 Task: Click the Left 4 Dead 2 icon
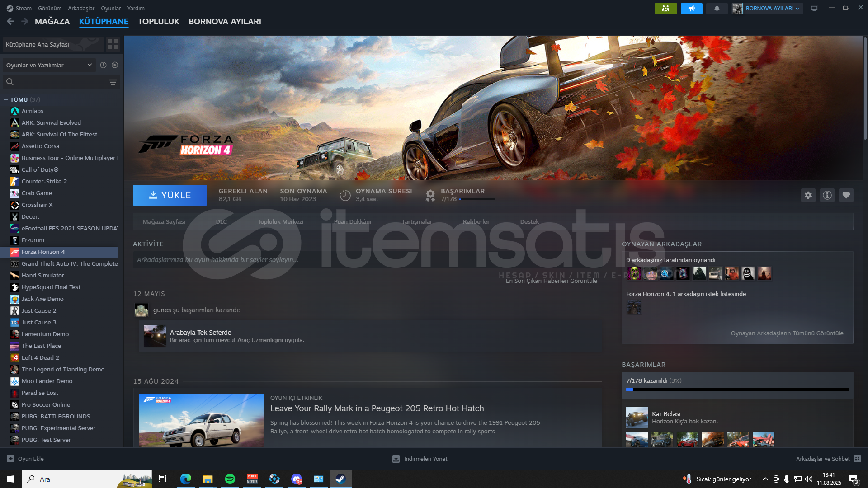(x=15, y=358)
